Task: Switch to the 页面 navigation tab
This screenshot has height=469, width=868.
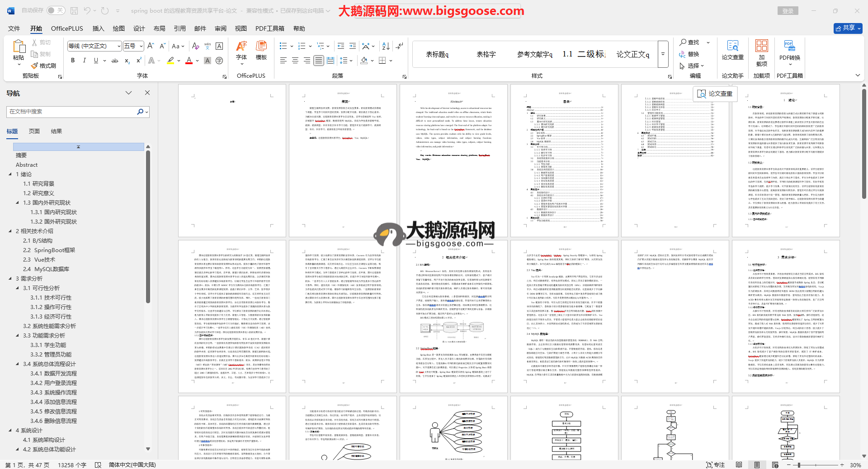Action: click(x=34, y=131)
